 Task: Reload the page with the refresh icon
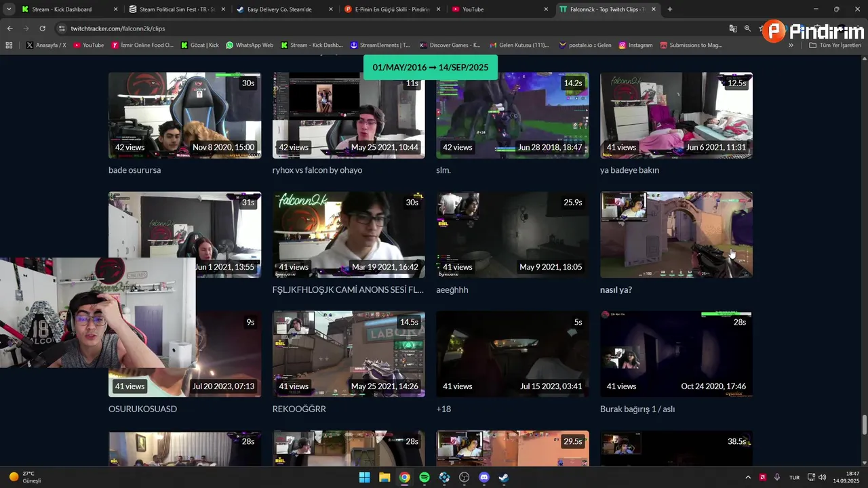click(42, 28)
